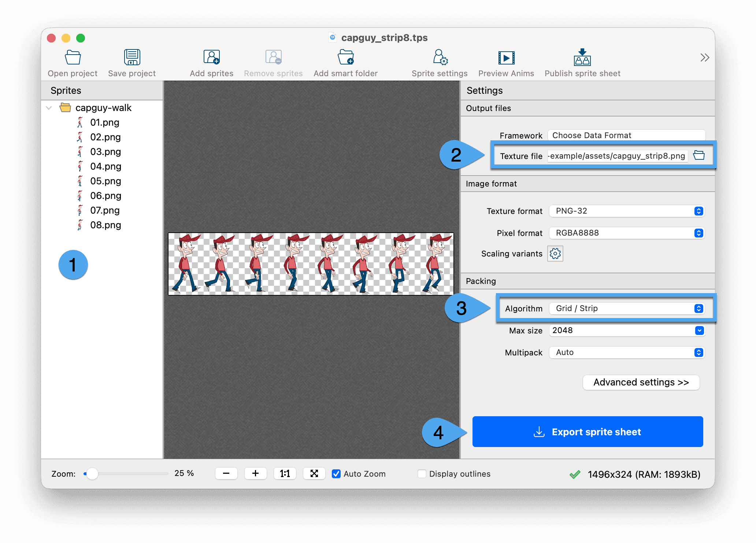Choose a data format for Framework
The height and width of the screenshot is (543, 756).
(x=627, y=135)
